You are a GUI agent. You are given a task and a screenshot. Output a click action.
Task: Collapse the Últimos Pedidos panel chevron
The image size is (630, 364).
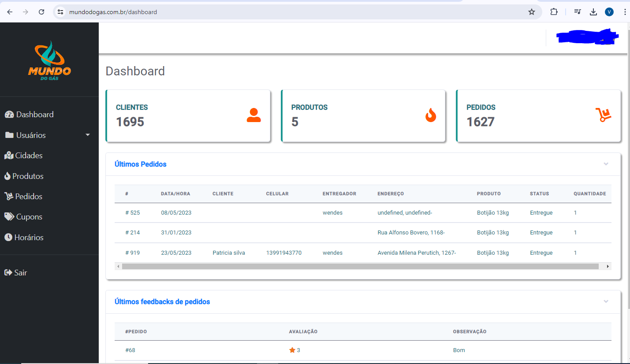coord(606,164)
